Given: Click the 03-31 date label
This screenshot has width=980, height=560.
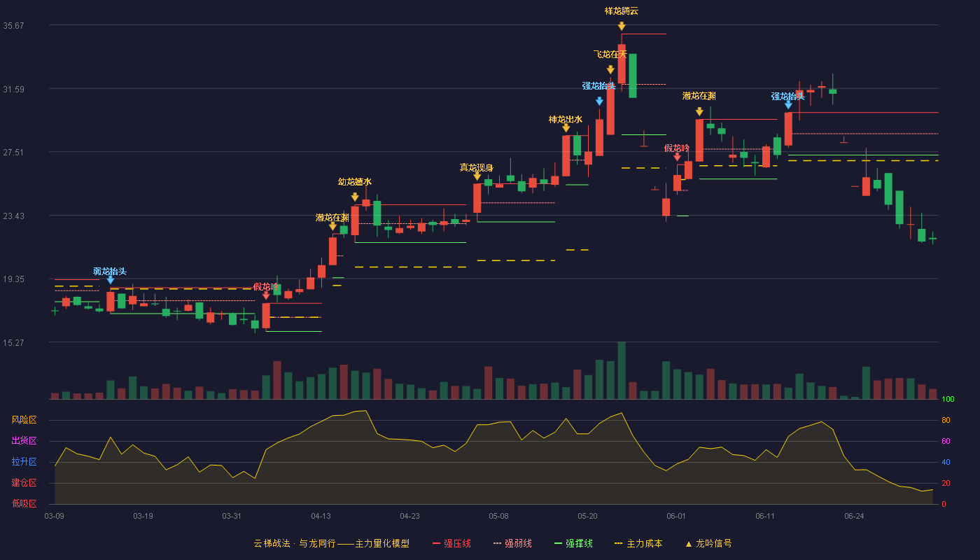Looking at the screenshot, I should (232, 516).
